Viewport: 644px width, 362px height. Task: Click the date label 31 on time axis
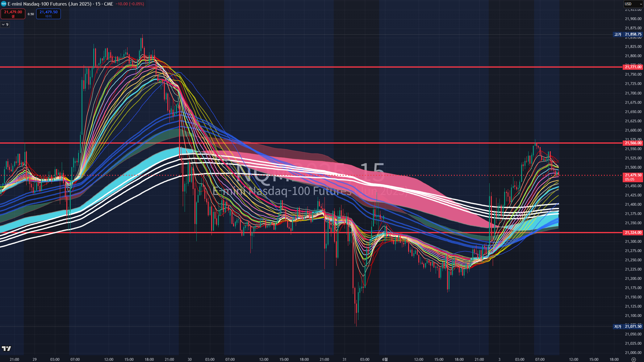[345, 360]
